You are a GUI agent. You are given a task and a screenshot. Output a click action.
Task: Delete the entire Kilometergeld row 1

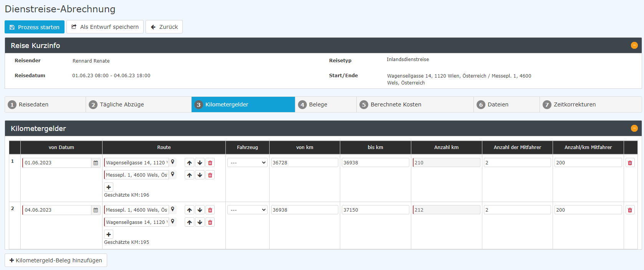630,163
